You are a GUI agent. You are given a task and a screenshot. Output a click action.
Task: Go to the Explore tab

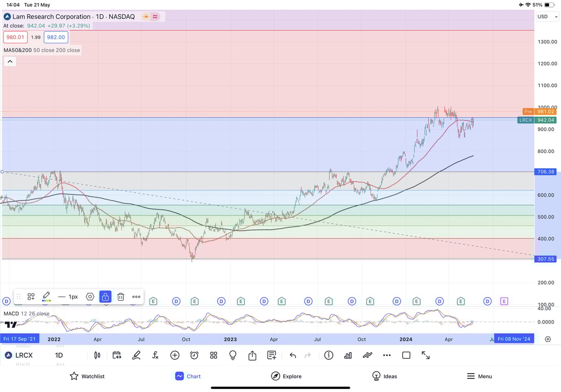[x=286, y=376]
